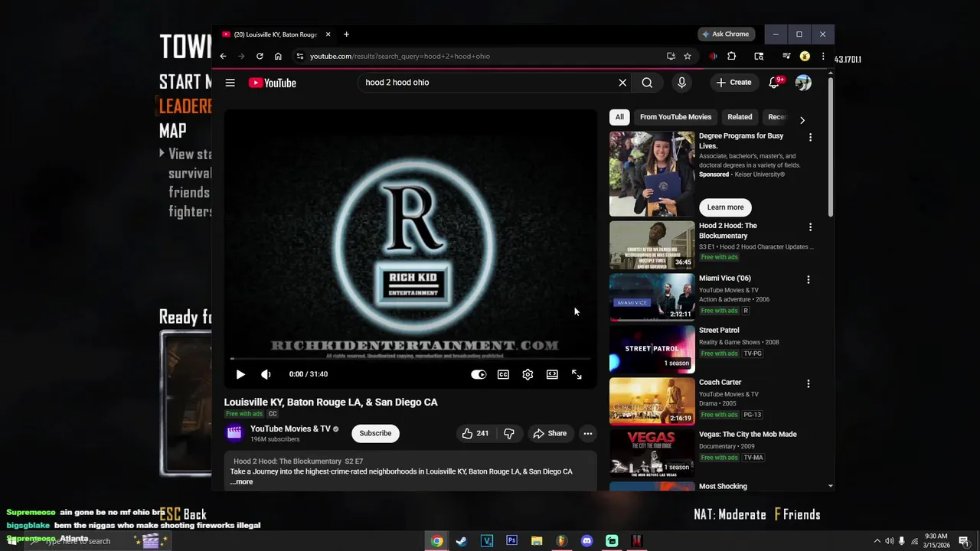
Task: Open the YouTube hamburger guide menu
Action: click(x=230, y=83)
